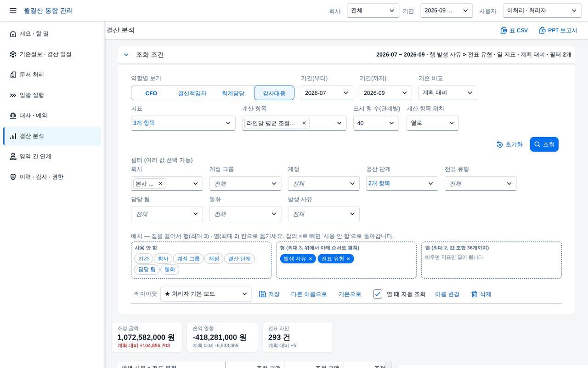Open the 표시 행 수 40 dropdown
The width and height of the screenshot is (588, 368).
click(x=376, y=123)
